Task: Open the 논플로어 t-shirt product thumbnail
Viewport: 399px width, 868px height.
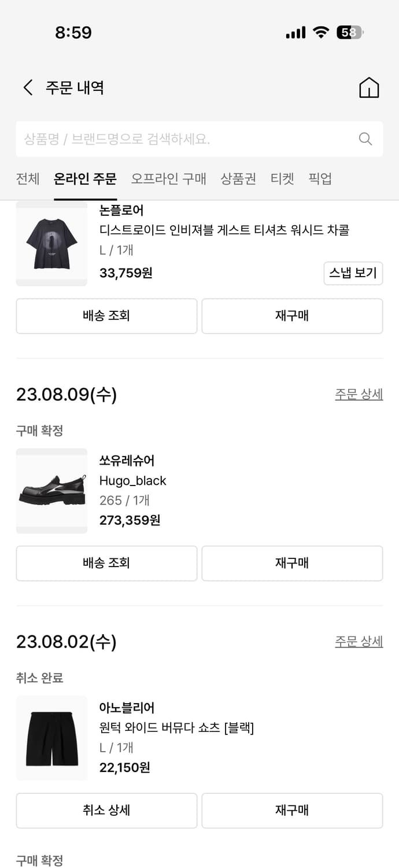Action: pos(51,243)
